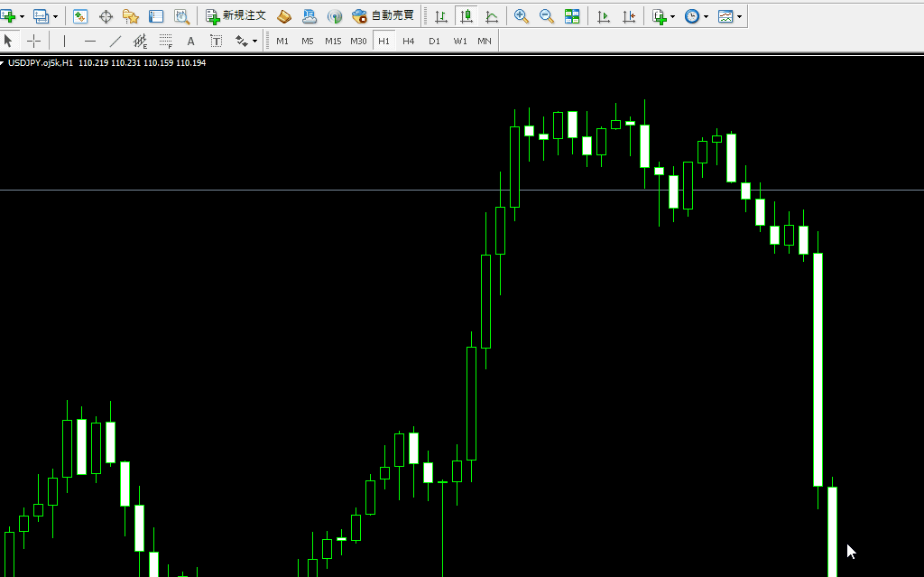
Task: Select the text label T tool
Action: (217, 41)
